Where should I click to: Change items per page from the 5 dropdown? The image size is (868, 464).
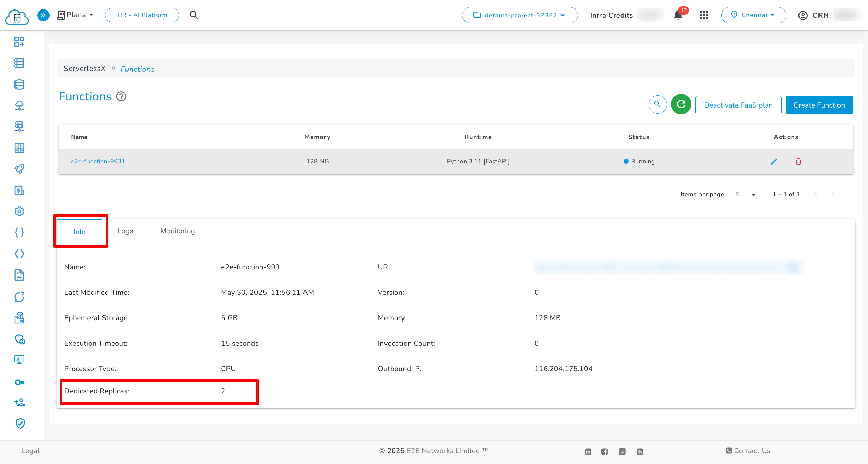pos(746,194)
